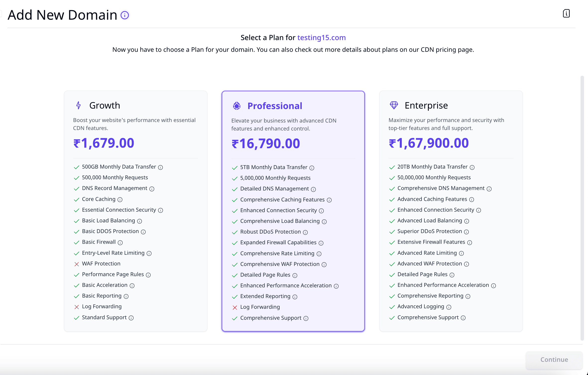The image size is (588, 375).
Task: Click the testing15.com domain link
Action: 321,38
